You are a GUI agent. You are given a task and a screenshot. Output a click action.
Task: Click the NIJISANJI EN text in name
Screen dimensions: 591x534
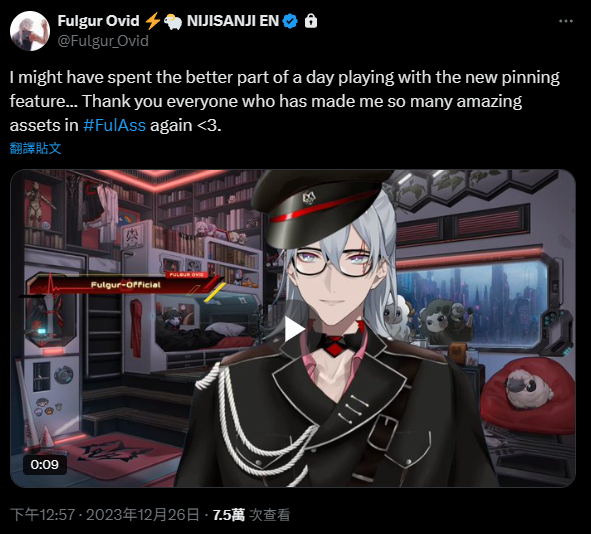click(233, 21)
